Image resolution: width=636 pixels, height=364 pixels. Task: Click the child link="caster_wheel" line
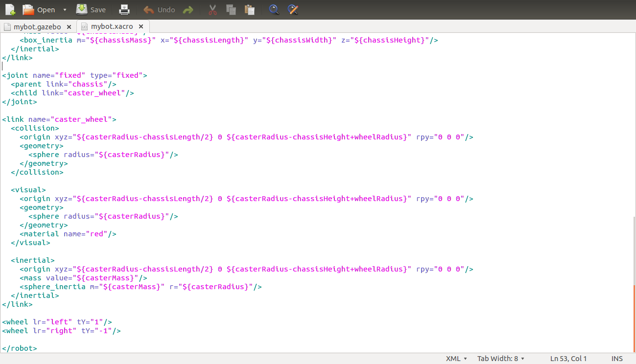coord(72,93)
